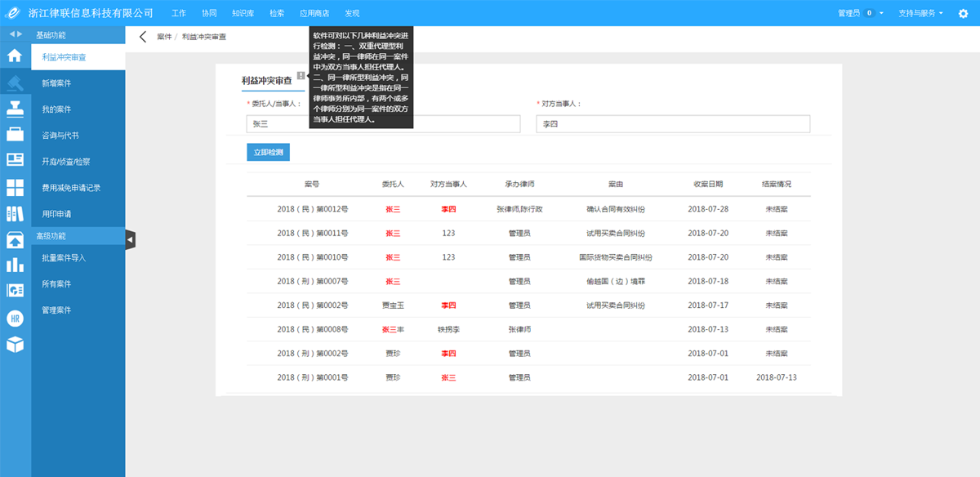Click the briefcase icon in left sidebar
The height and width of the screenshot is (477, 980).
15,135
